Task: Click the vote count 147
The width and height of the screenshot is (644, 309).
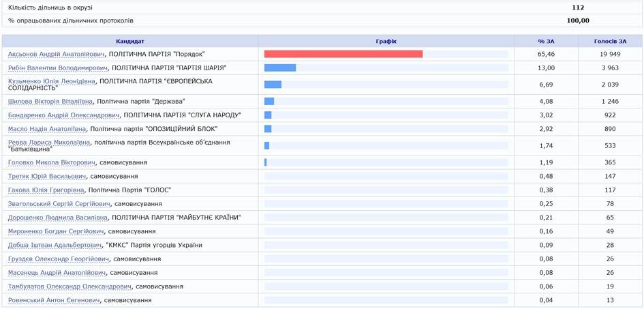Action: pyautogui.click(x=611, y=176)
